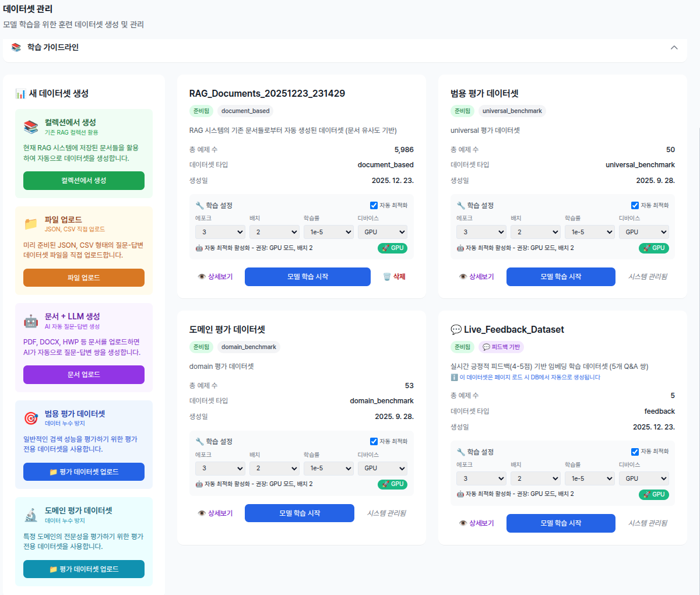Disable 자동 최적화 in Live_Feedback_Dataset card
The image size is (700, 595).
[635, 452]
